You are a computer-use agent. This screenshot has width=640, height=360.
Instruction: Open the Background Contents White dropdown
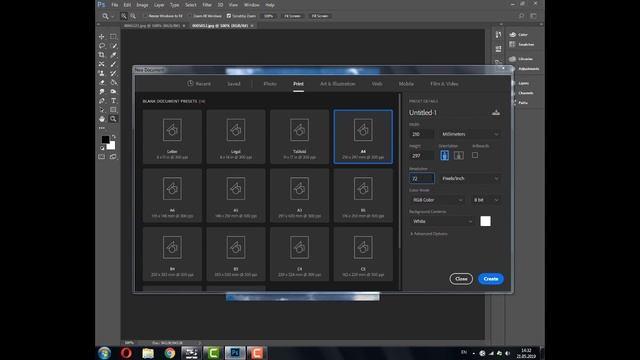(x=442, y=221)
